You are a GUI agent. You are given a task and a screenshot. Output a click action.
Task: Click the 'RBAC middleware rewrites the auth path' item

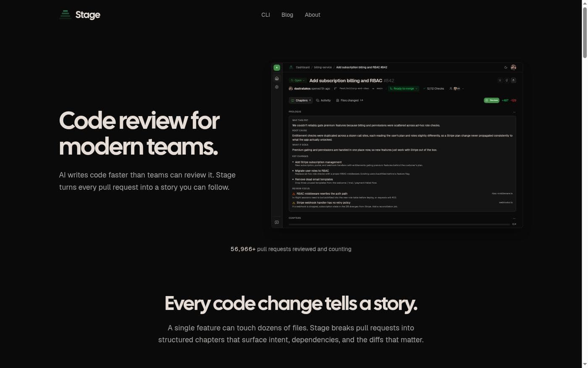pos(322,194)
